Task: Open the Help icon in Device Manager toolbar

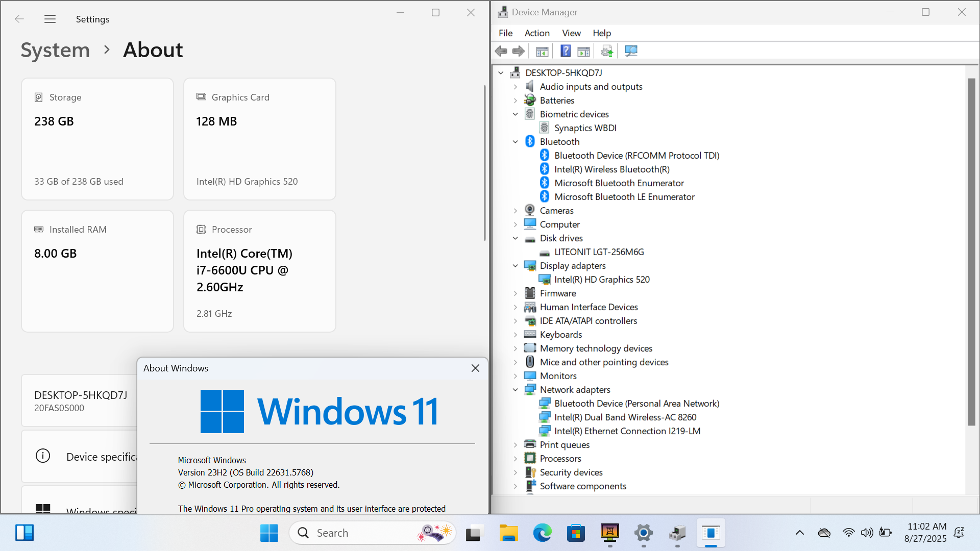Action: click(566, 51)
